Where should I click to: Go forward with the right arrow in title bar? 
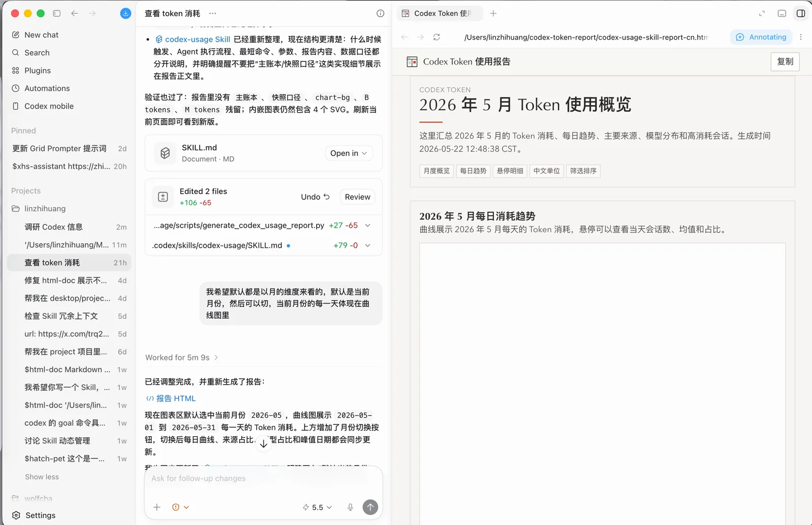pyautogui.click(x=92, y=13)
